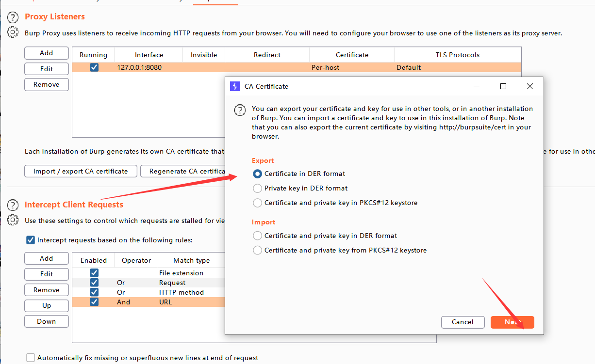Viewport: 595px width, 364px height.
Task: Click the CA Certificate dialog help icon
Action: pos(240,110)
